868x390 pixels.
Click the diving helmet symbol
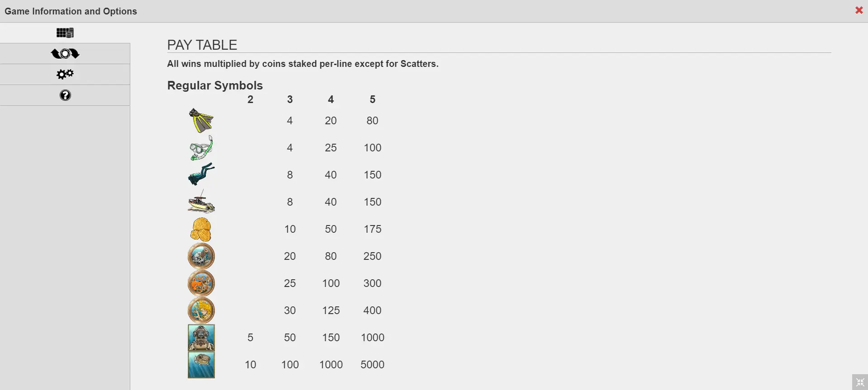pyautogui.click(x=201, y=338)
